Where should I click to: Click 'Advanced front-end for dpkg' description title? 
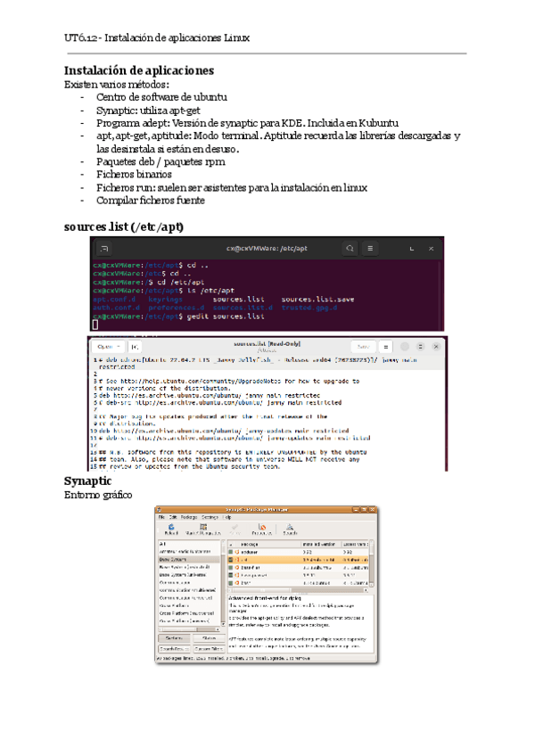coord(265,598)
